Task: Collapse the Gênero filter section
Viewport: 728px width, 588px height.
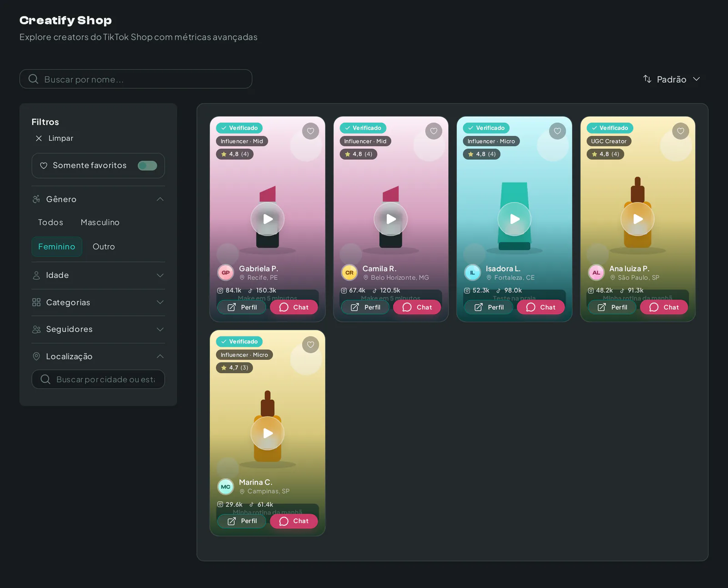Action: coord(98,199)
